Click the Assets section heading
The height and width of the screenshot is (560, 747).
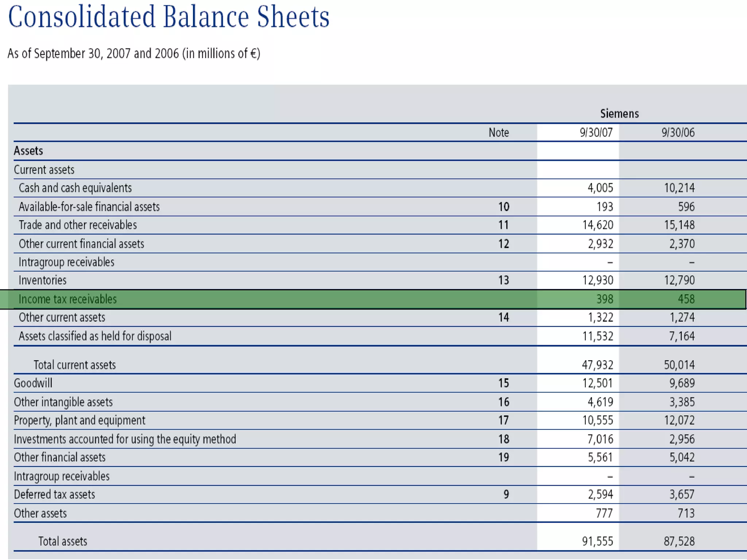[28, 151]
